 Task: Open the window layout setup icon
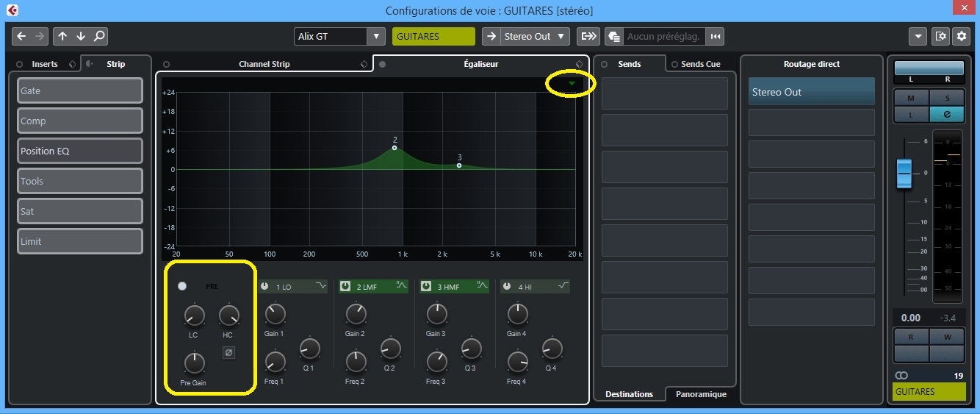(941, 36)
